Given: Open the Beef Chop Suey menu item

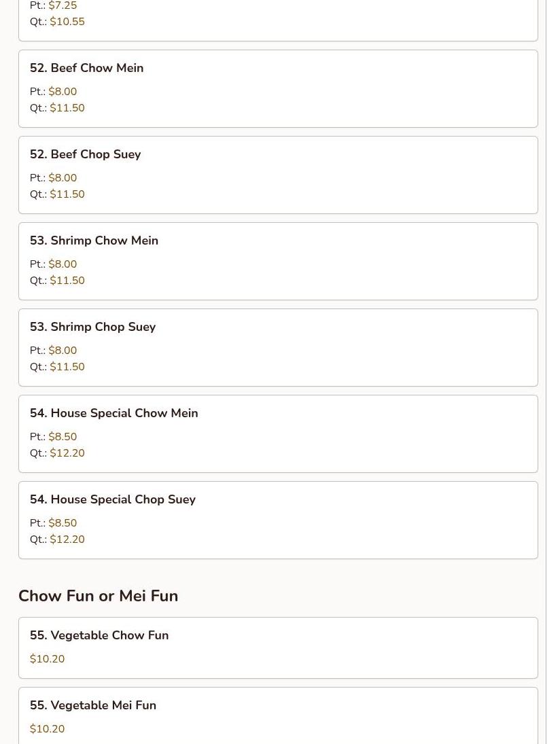Looking at the screenshot, I should [85, 154].
